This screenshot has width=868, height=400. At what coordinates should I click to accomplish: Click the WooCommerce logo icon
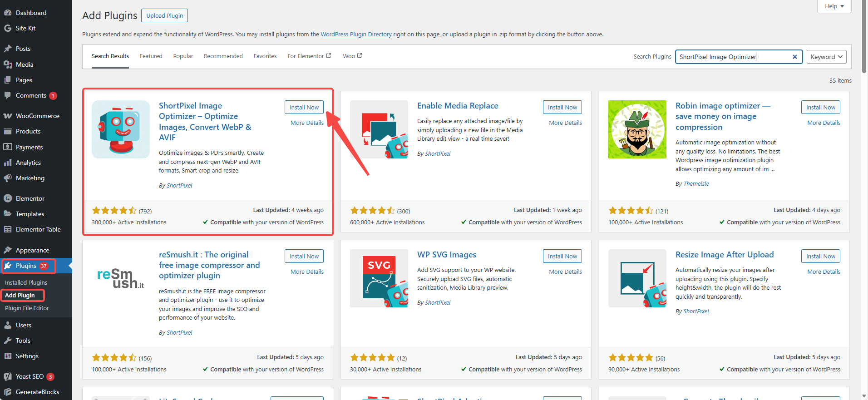pos(8,116)
